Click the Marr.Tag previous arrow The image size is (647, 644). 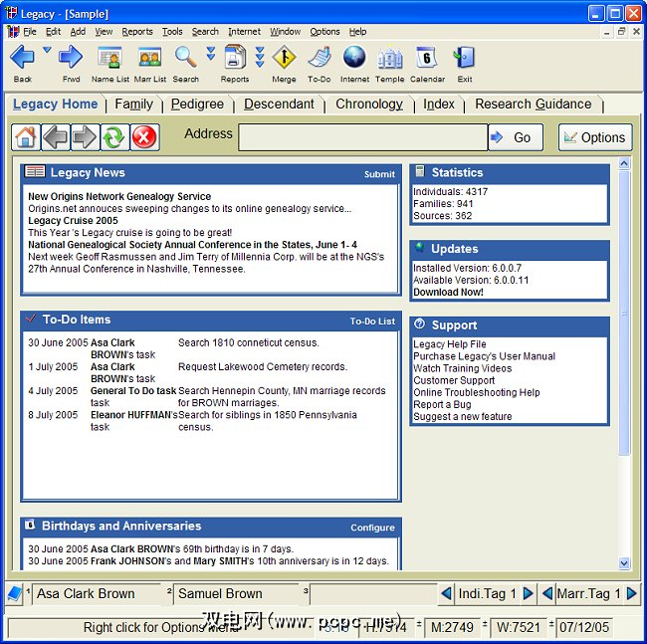547,593
